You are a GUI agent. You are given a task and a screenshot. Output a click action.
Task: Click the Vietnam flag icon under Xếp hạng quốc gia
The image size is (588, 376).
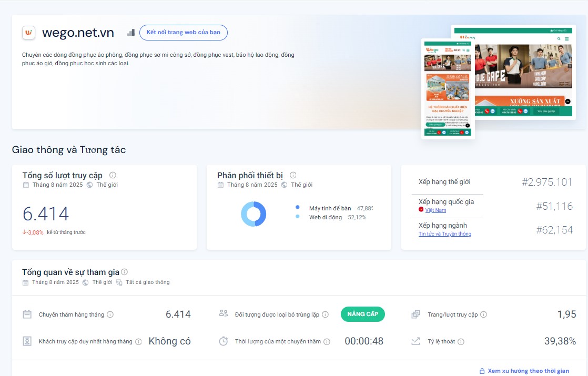[421, 210]
